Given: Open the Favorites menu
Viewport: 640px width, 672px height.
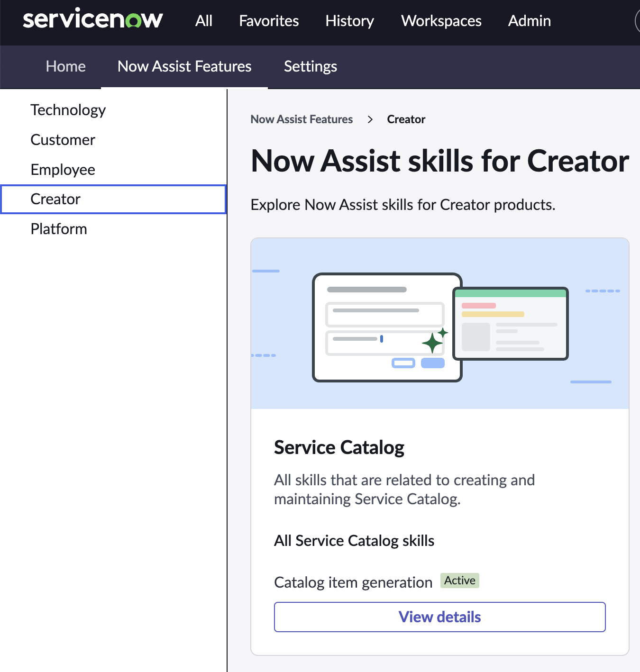Looking at the screenshot, I should click(269, 21).
